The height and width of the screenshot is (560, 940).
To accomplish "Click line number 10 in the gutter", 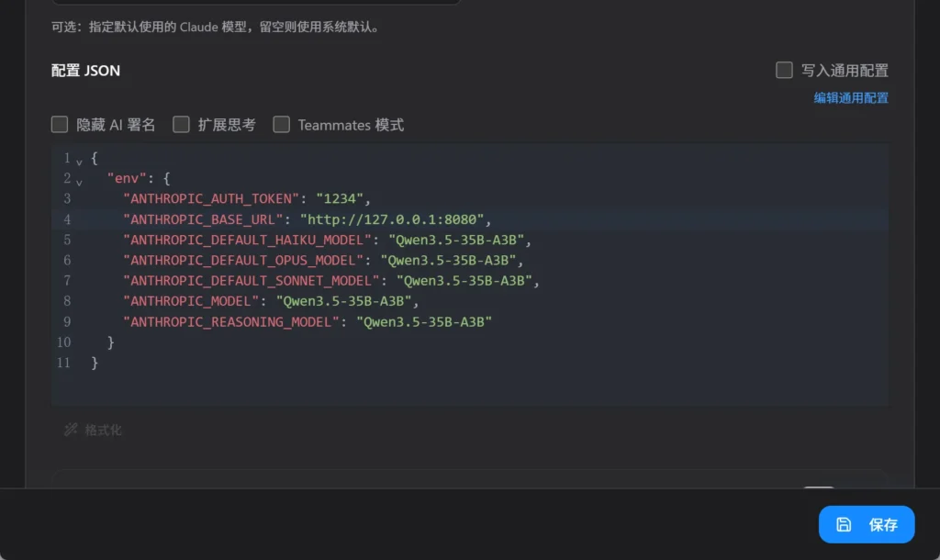I will [x=63, y=342].
